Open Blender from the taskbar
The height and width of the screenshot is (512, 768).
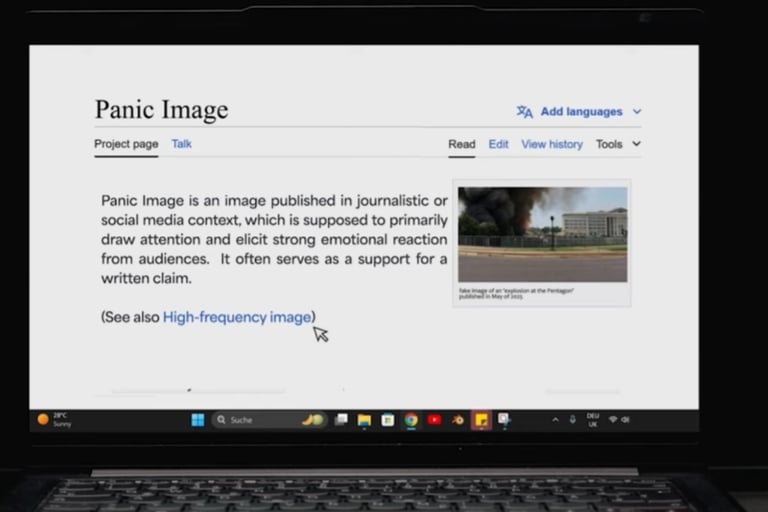coord(457,420)
